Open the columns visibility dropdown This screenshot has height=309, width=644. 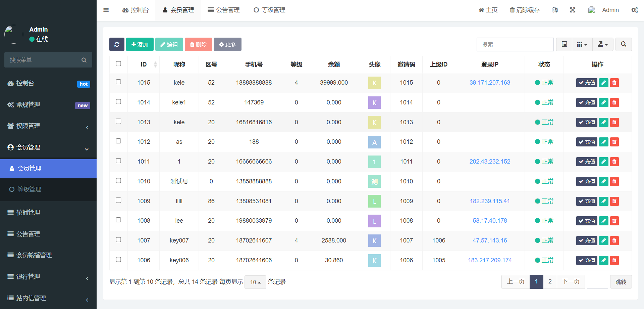point(582,44)
